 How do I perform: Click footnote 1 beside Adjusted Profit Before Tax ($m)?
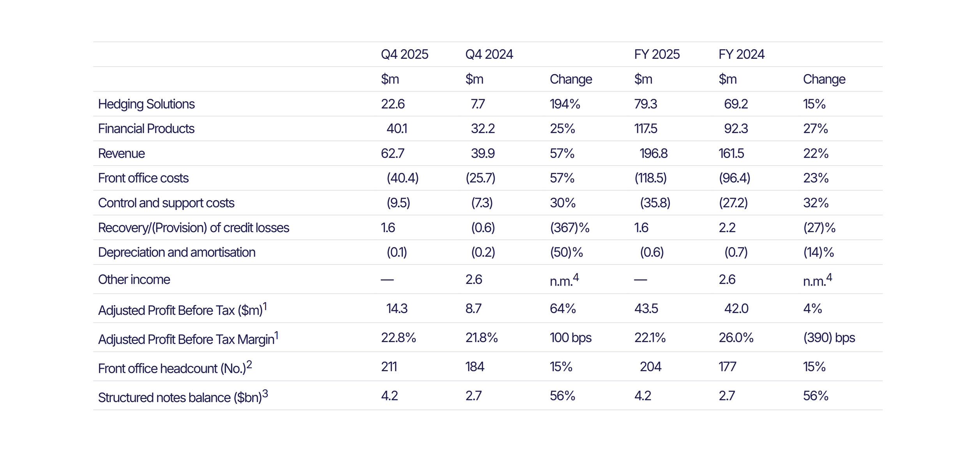point(265,307)
